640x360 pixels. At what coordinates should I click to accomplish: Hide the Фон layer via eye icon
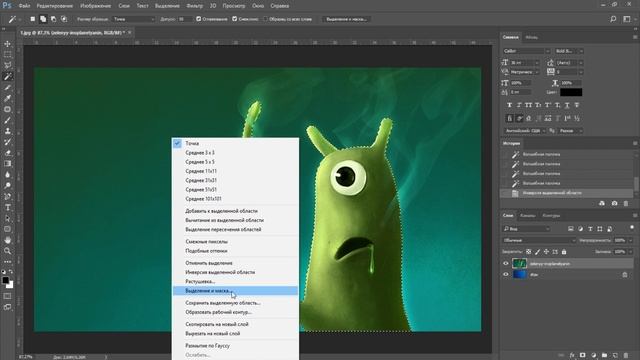pyautogui.click(x=506, y=275)
